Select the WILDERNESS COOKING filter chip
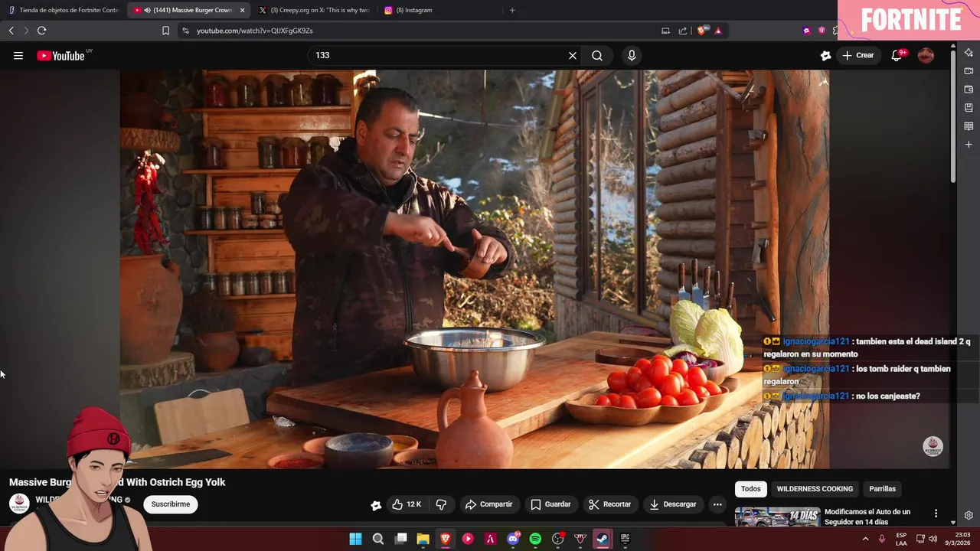Image resolution: width=980 pixels, height=551 pixels. point(815,489)
